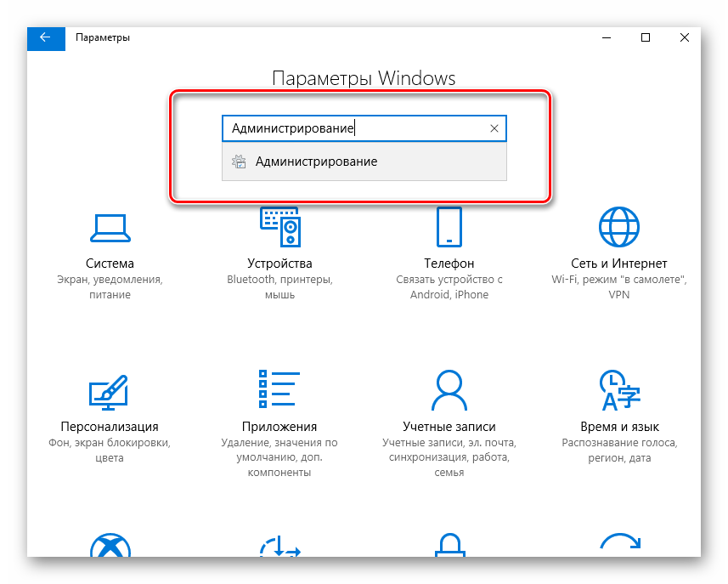Open the Xbox games icon at bottom
Screen dimensions: 728x584
click(x=110, y=548)
